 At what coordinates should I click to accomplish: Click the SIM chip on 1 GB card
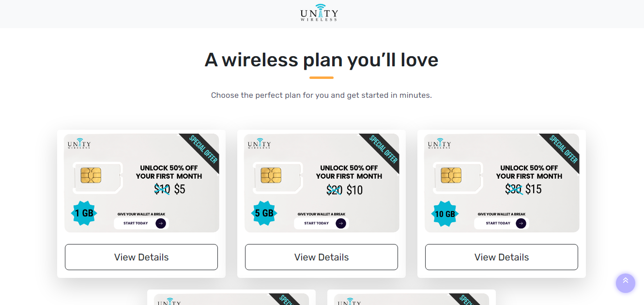tap(91, 175)
